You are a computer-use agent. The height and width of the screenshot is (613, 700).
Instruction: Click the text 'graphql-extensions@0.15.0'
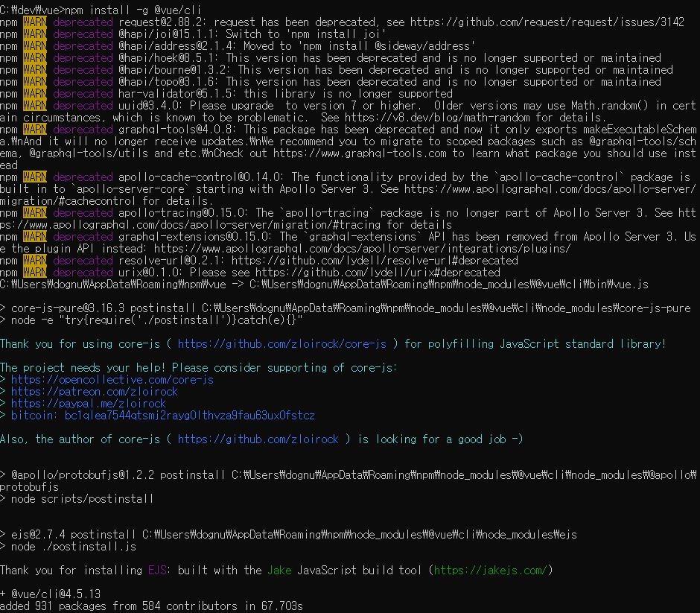(196, 236)
